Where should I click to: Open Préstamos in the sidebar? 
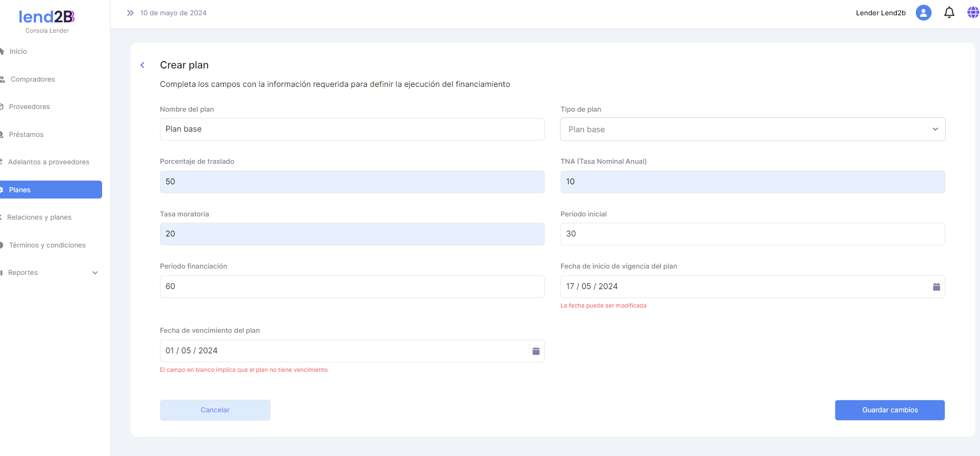[26, 135]
